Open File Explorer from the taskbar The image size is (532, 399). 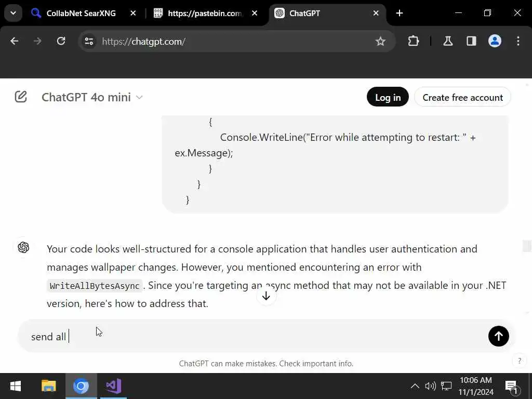tap(48, 386)
